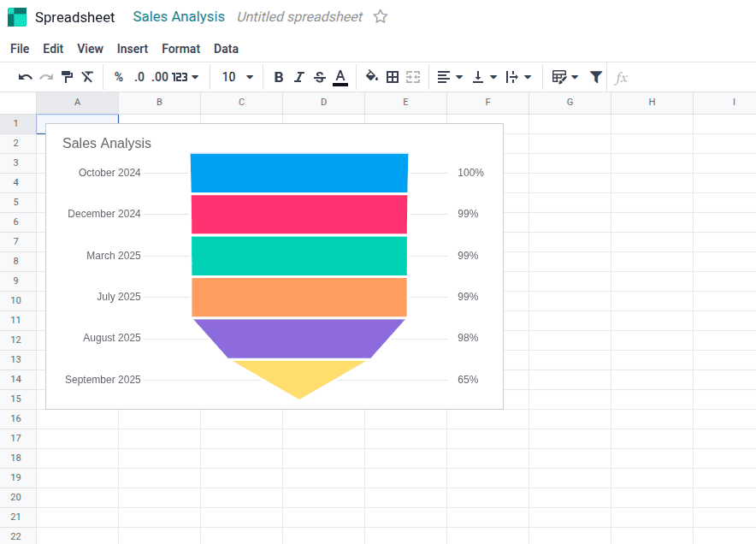This screenshot has height=544, width=756.
Task: Open the Format menu
Action: (x=180, y=49)
